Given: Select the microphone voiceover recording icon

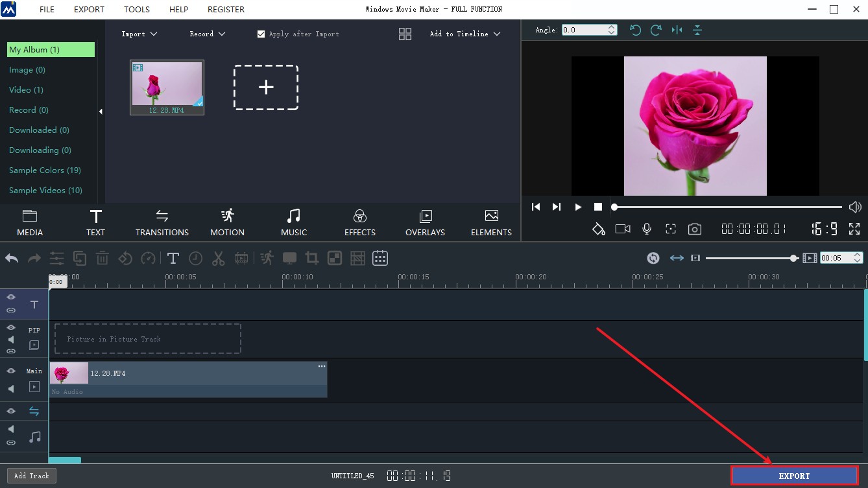Looking at the screenshot, I should [x=646, y=228].
